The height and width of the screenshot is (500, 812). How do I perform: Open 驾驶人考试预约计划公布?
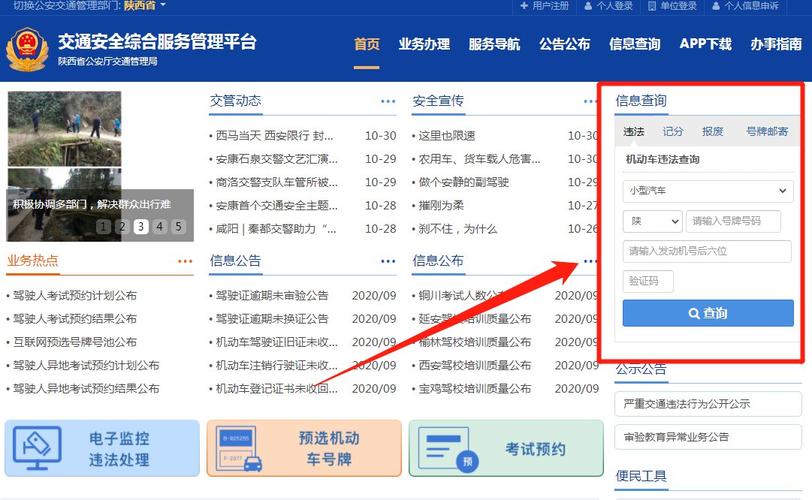tap(75, 296)
